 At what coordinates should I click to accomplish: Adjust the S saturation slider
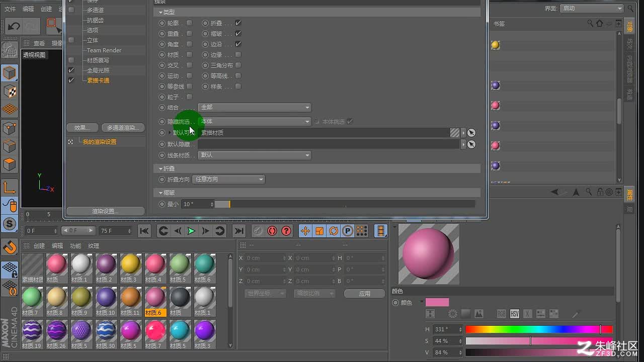[x=539, y=341]
